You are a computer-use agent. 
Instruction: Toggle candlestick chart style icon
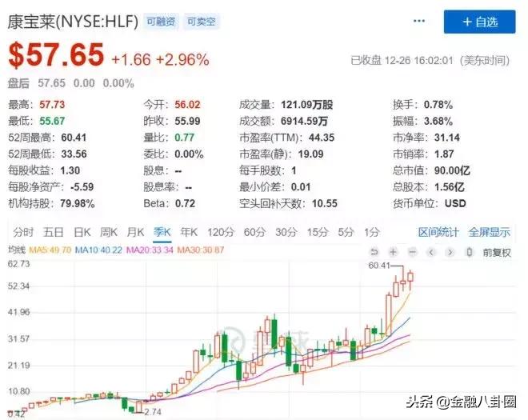470,252
